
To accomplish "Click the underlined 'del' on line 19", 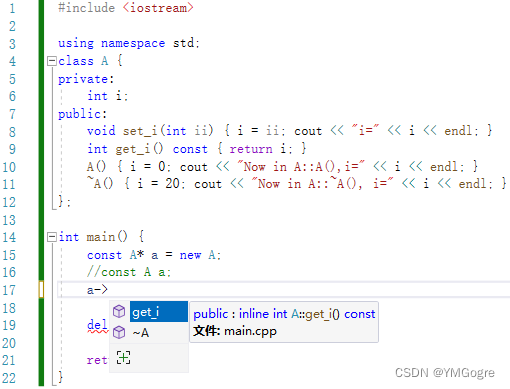I will (97, 325).
